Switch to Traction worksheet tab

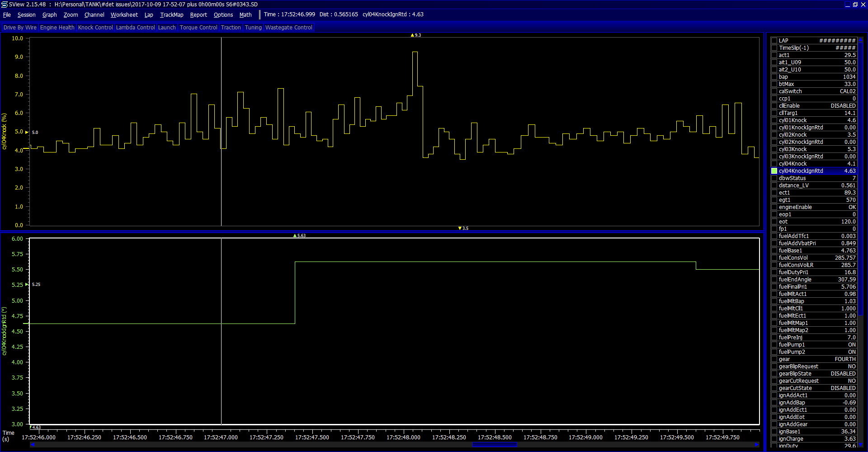(231, 28)
